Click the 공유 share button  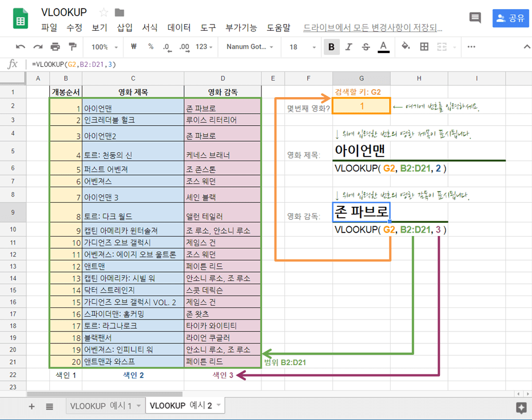pos(510,18)
